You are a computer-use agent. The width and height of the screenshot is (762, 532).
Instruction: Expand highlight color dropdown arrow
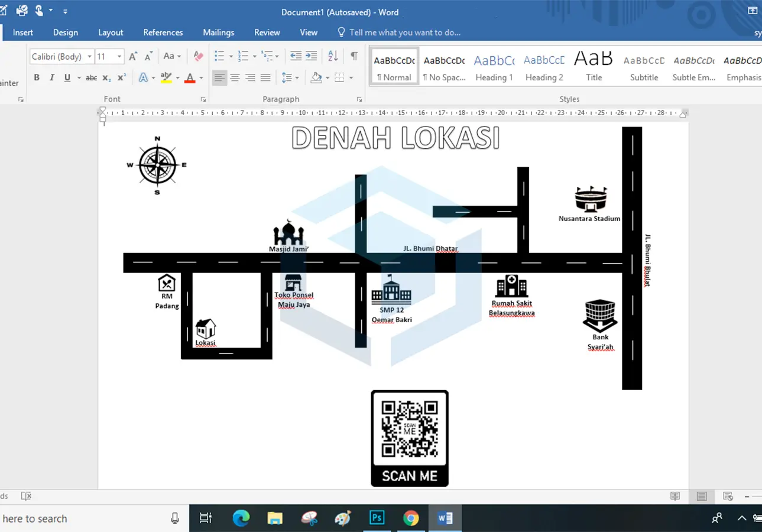[177, 77]
